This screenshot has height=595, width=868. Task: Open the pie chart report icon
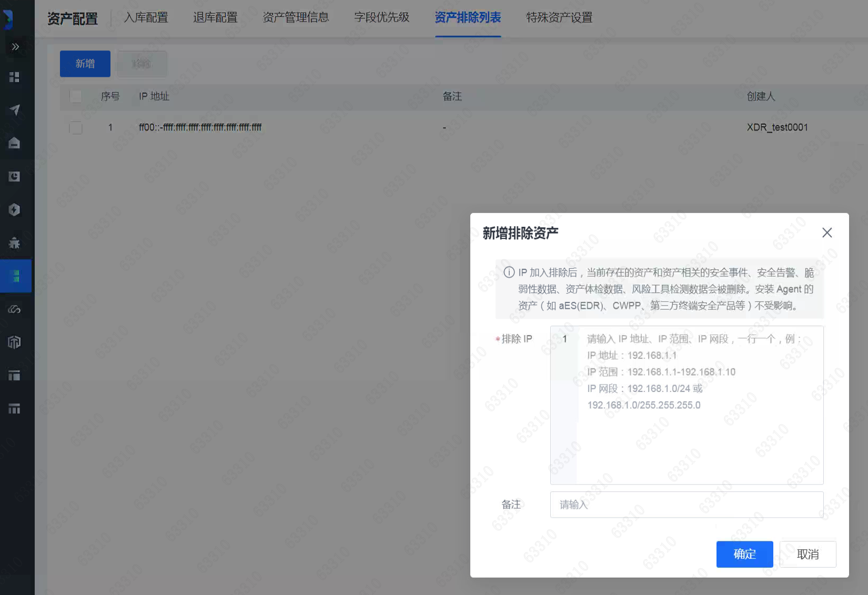pyautogui.click(x=15, y=176)
